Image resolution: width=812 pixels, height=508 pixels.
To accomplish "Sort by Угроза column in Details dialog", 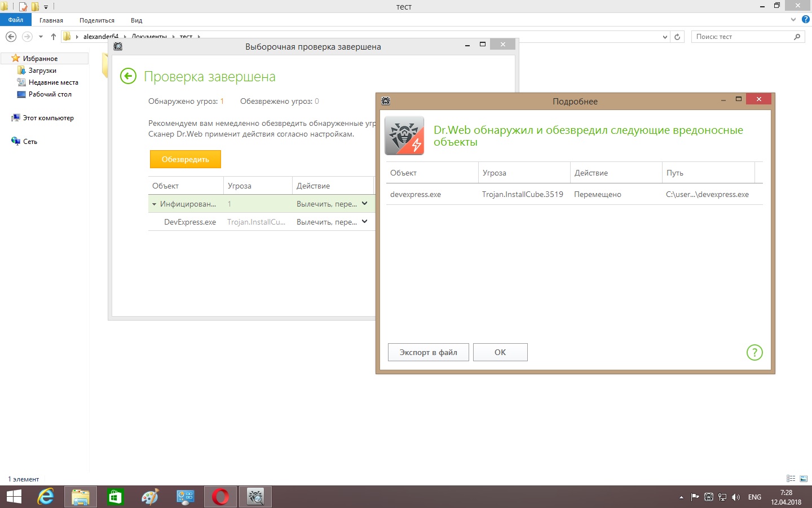I will pyautogui.click(x=524, y=173).
